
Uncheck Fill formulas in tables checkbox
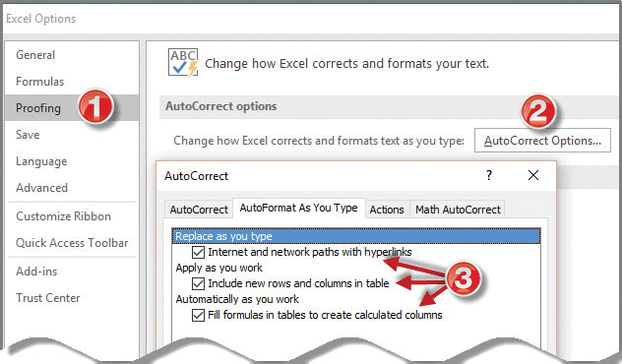coord(198,315)
